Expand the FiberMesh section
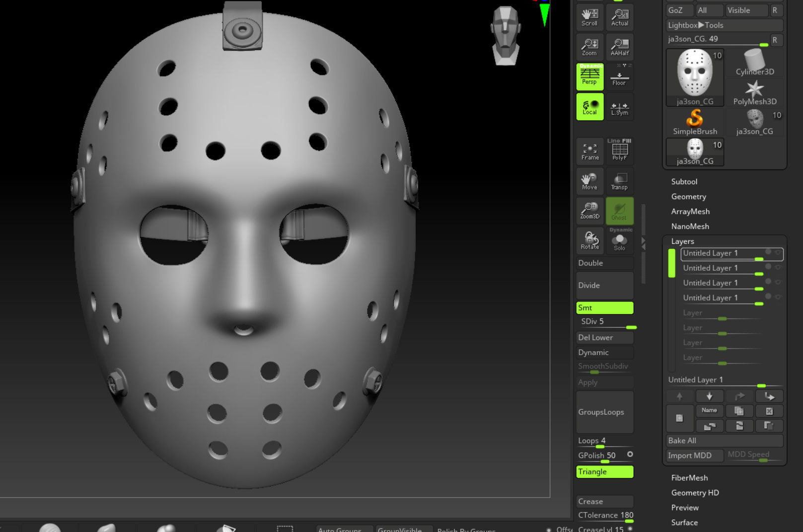803x532 pixels. click(x=689, y=478)
